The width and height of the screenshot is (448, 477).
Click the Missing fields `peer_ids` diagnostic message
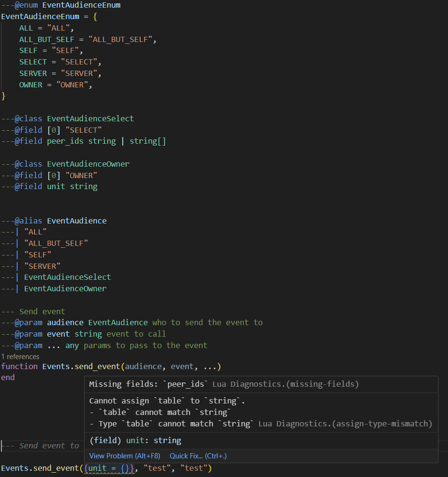(148, 384)
